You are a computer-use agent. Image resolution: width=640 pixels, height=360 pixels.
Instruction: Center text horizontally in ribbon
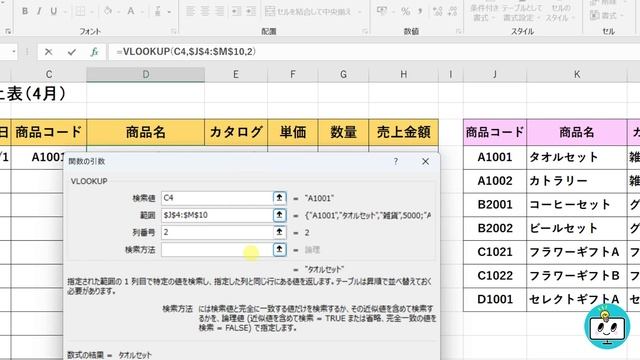coord(205,11)
